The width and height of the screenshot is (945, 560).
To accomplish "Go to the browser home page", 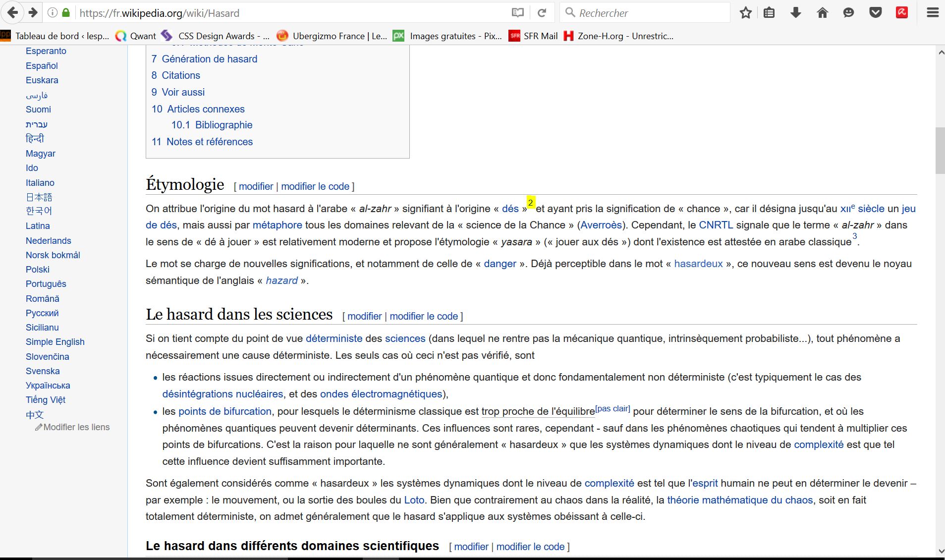I will (x=822, y=13).
